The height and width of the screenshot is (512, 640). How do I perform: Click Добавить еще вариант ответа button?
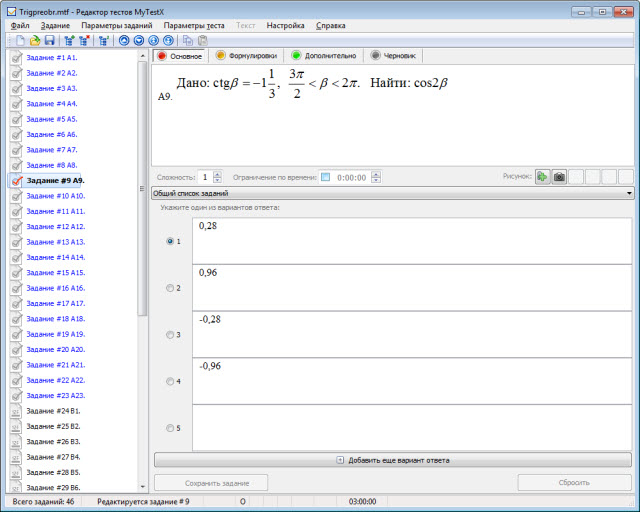click(x=393, y=460)
